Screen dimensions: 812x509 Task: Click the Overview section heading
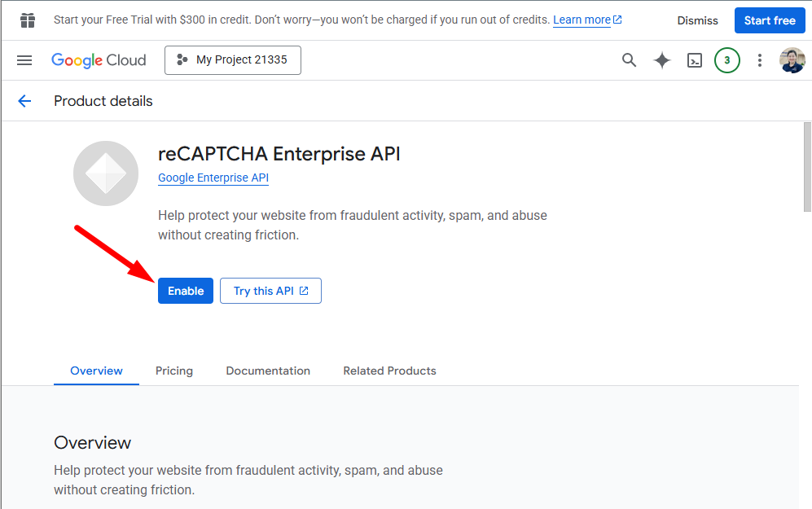[92, 443]
